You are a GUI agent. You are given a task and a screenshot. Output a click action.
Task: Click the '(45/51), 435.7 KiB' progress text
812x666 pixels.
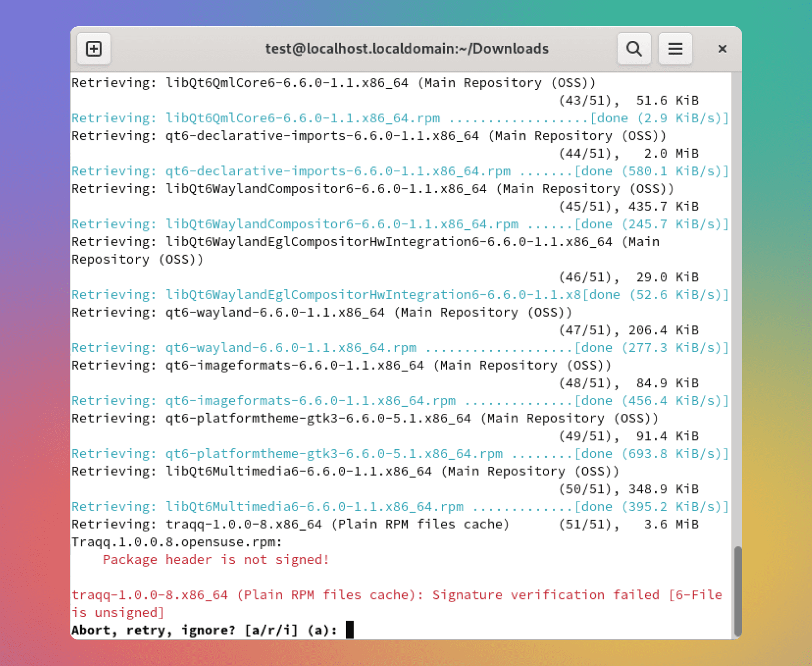[629, 206]
